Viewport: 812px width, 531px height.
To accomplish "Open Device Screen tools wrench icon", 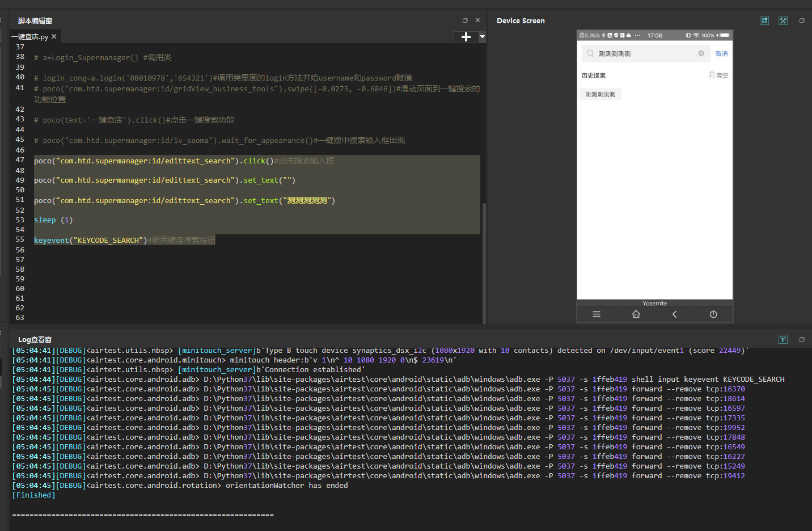I will [x=783, y=20].
